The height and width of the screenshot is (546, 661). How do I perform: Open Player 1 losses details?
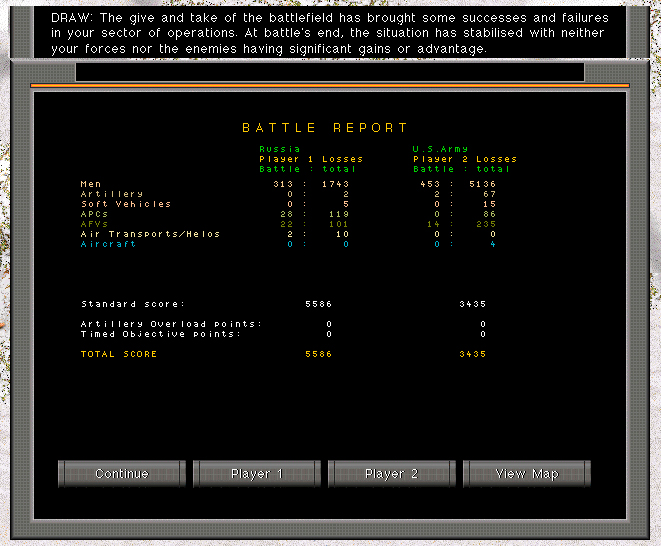257,473
